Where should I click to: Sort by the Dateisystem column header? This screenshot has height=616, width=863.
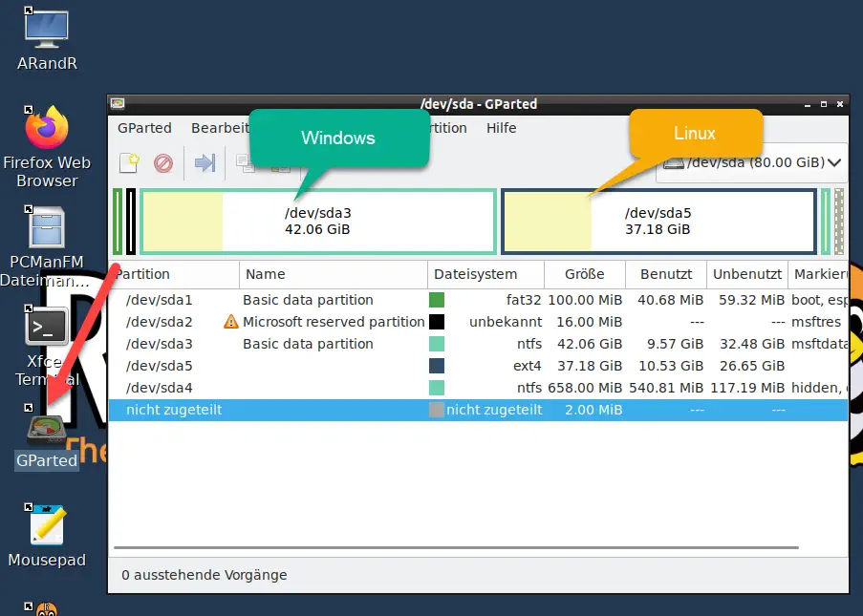tap(486, 274)
